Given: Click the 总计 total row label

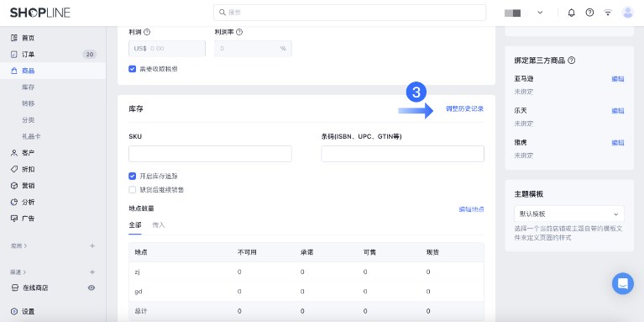Looking at the screenshot, I should click(x=141, y=311).
